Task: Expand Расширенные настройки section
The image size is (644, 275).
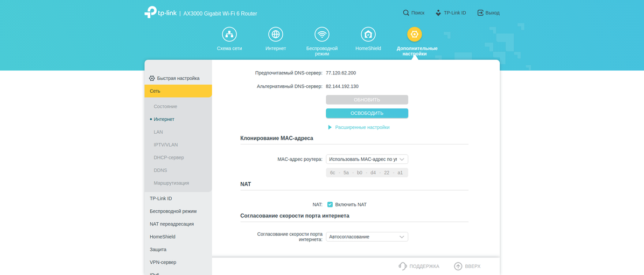Action: tap(362, 127)
